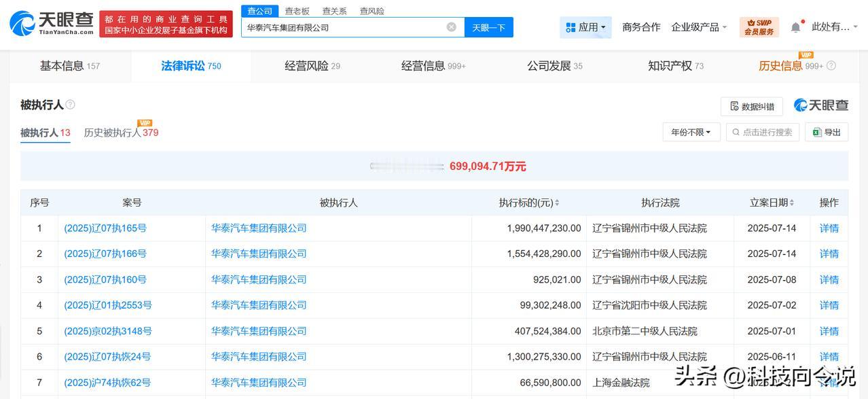Click 详情 for the 2025-07-02 row
This screenshot has width=868, height=399.
coord(829,305)
